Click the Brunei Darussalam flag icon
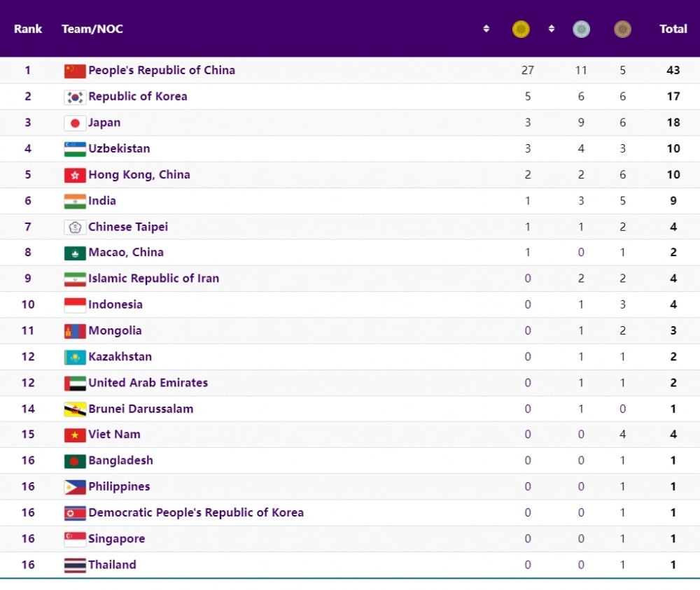Image resolution: width=700 pixels, height=590 pixels. (75, 409)
